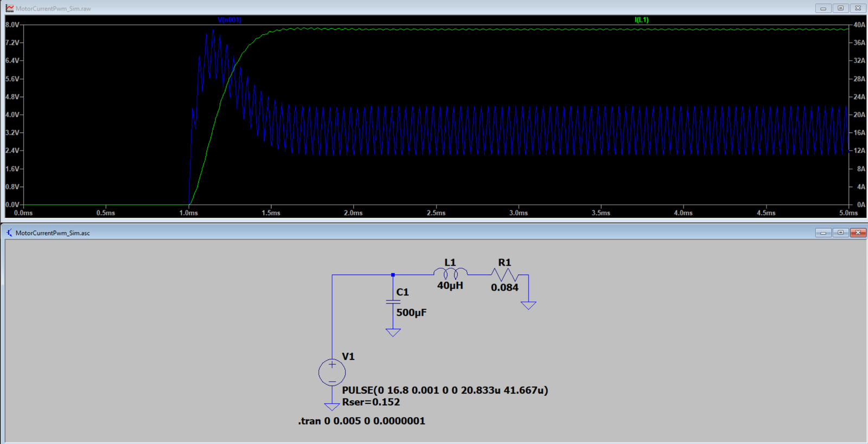Close the MotorCurrentPwm_Sim.raw waveform window
The width and height of the screenshot is (868, 444).
(858, 8)
